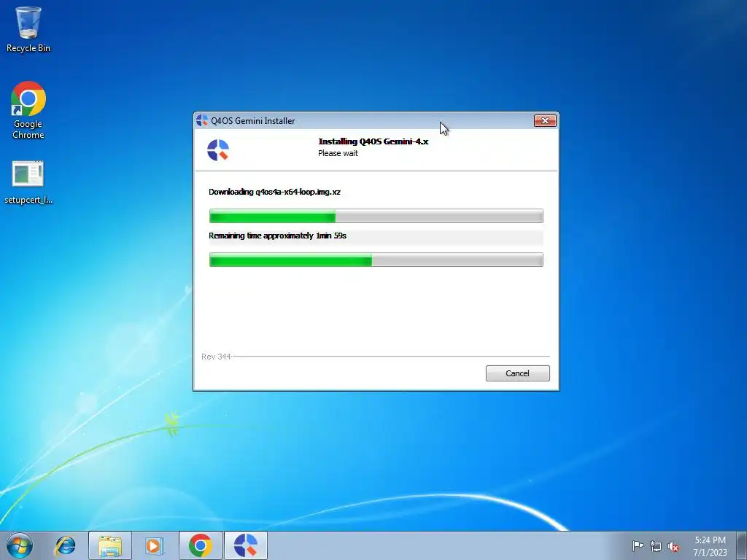Open the clock showing 5:24 PM

pyautogui.click(x=710, y=546)
